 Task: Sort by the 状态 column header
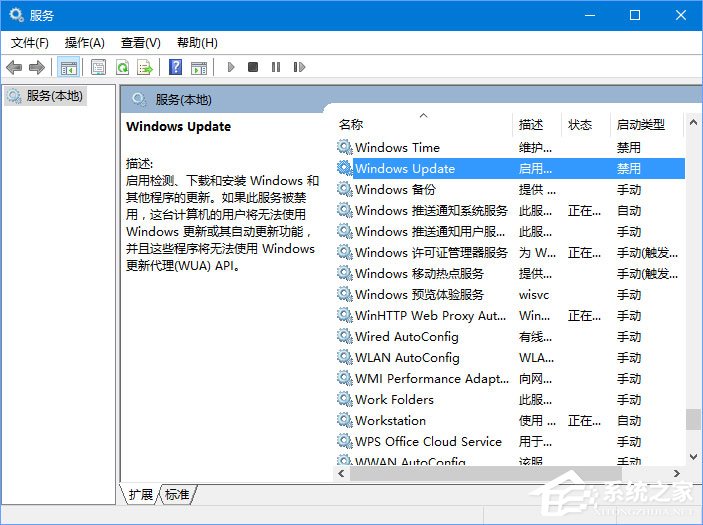pyautogui.click(x=586, y=124)
